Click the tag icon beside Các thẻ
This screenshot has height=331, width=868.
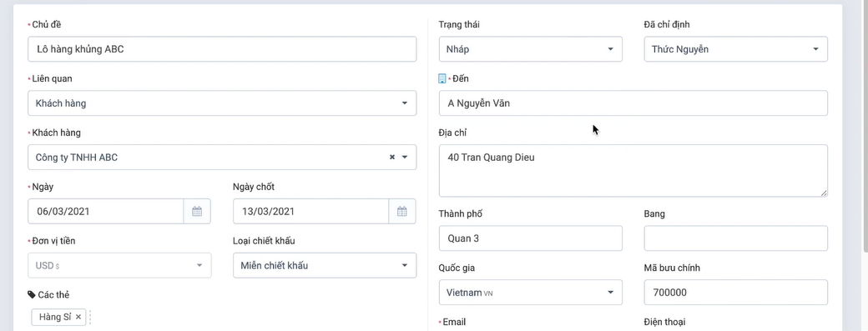click(32, 294)
